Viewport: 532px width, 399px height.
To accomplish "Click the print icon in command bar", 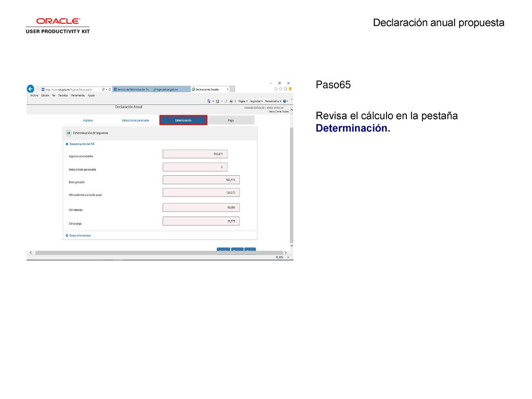I will pyautogui.click(x=231, y=101).
